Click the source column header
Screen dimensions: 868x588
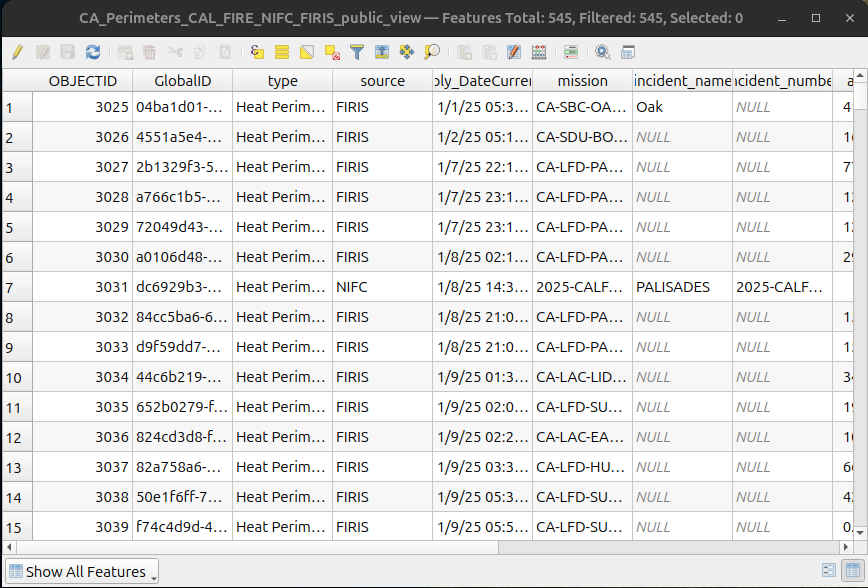(382, 81)
